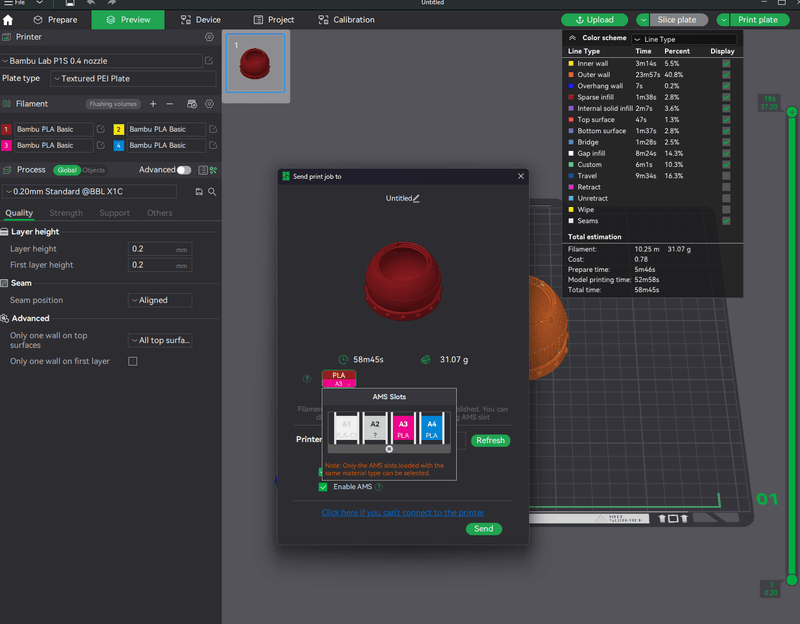Enable Travel line display checkbox

726,176
